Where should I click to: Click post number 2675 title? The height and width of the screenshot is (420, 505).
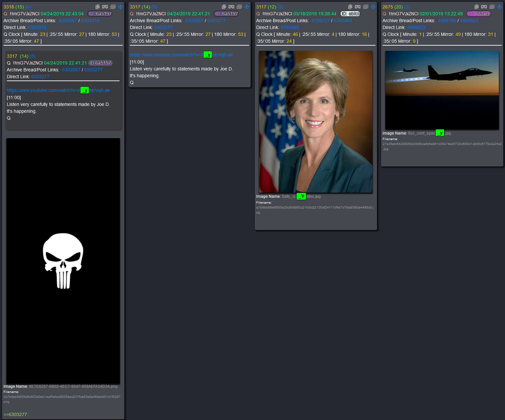tap(388, 7)
